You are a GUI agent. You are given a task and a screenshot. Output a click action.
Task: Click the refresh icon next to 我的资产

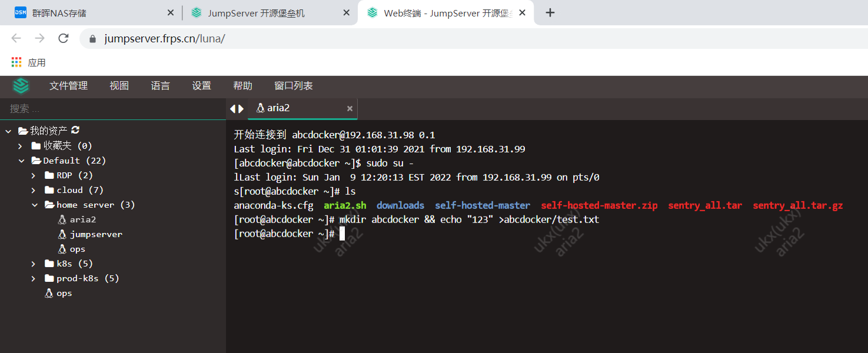pyautogui.click(x=75, y=130)
